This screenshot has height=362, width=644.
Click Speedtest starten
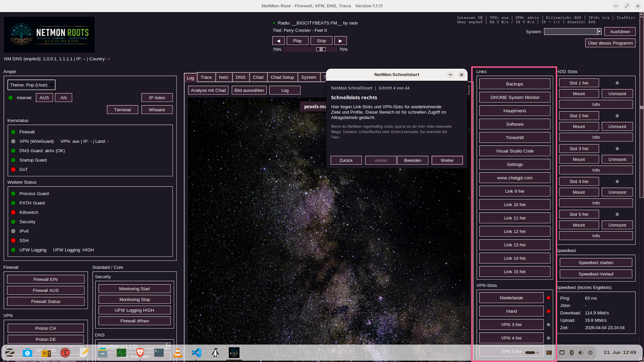(596, 263)
